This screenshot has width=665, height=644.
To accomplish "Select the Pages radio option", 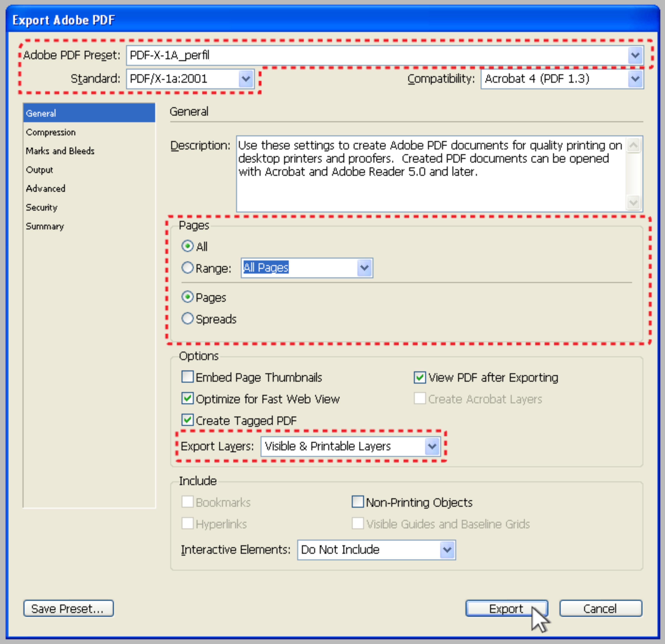I will click(x=187, y=297).
